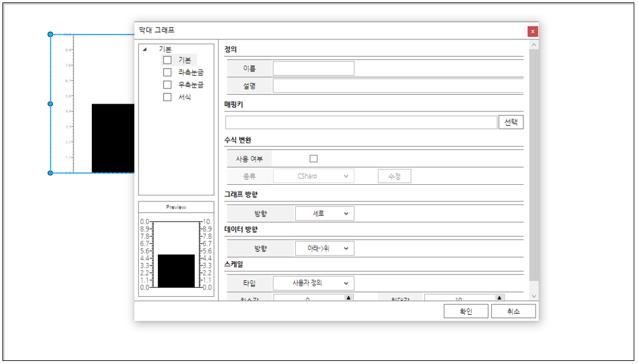Click the vertical scrollbar thumb
The image size is (638, 364).
pyautogui.click(x=534, y=164)
